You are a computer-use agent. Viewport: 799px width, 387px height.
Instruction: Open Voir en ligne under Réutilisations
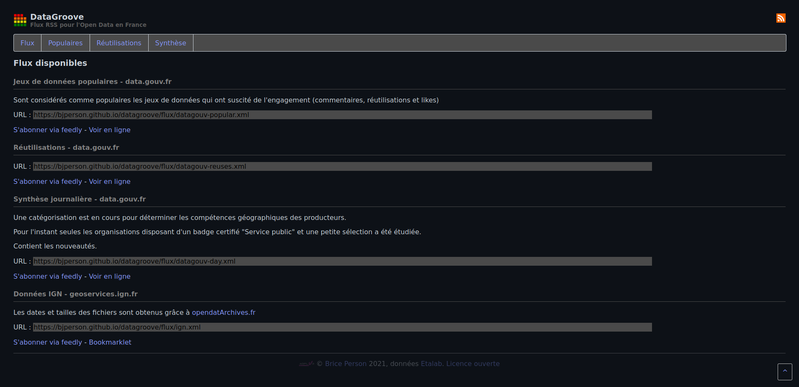(x=110, y=182)
